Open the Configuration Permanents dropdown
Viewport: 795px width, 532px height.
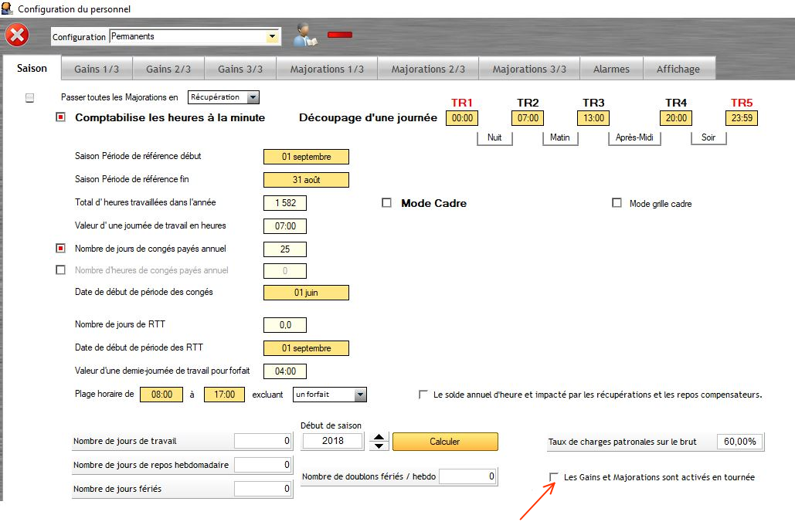272,36
